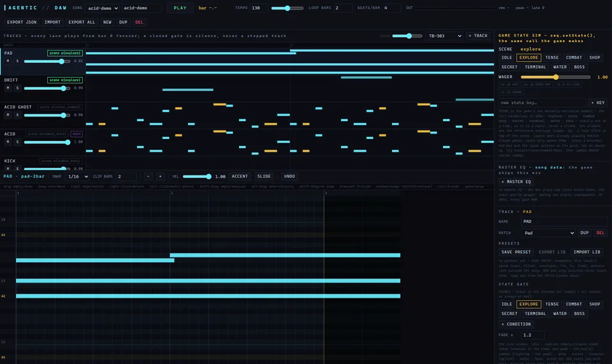Adjust the ACID GHOST volume slider

coord(47,115)
